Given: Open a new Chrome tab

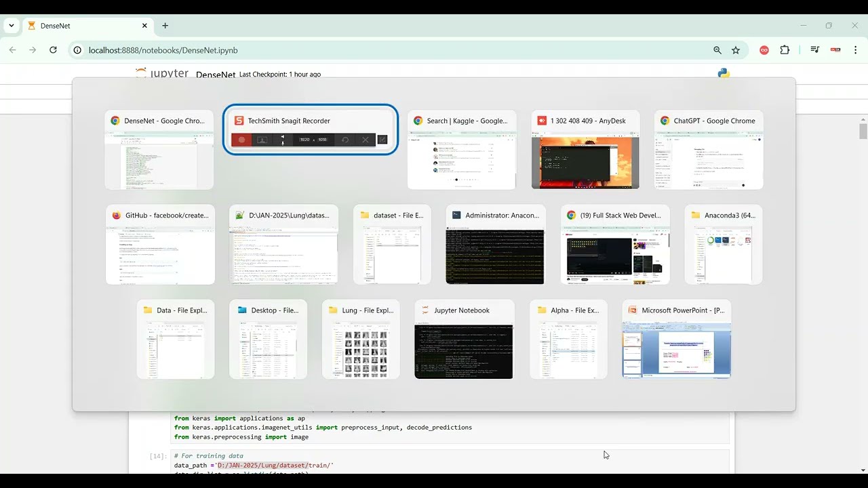Looking at the screenshot, I should coord(165,26).
